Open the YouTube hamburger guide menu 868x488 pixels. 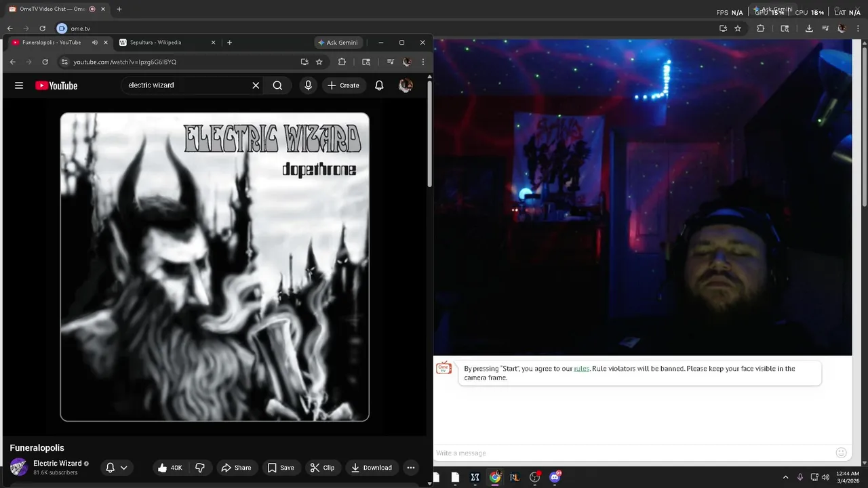[x=19, y=85]
